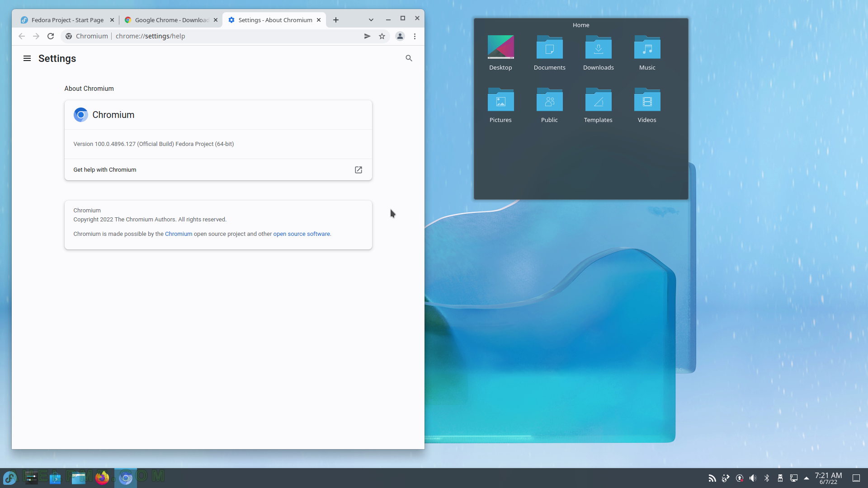Open the open source software link
Screen dimensions: 868x488
pos(302,234)
